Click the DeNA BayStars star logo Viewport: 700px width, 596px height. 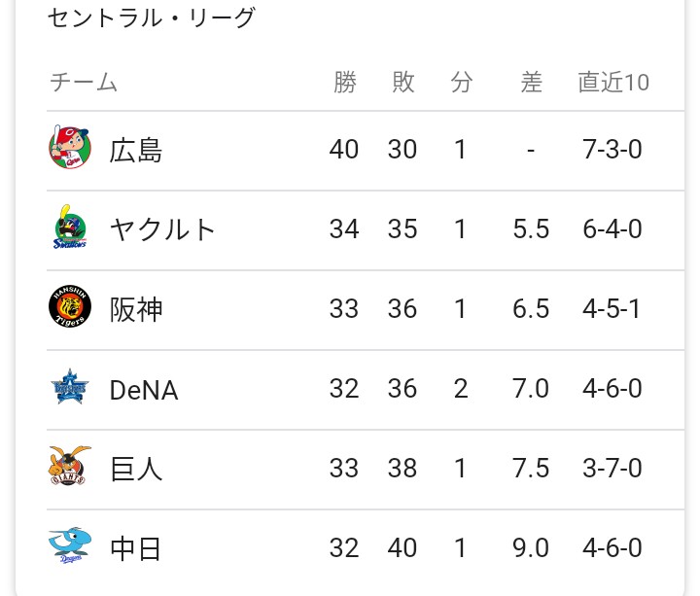coord(70,387)
